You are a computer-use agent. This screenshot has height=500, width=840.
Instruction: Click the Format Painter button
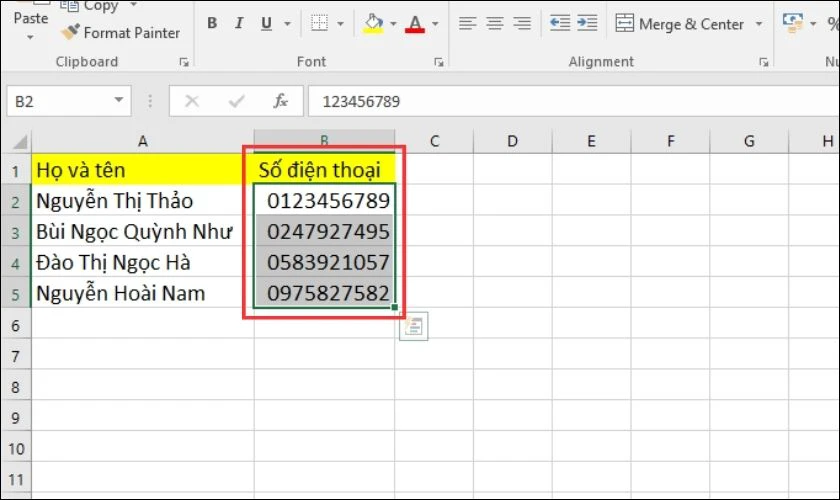pos(121,33)
